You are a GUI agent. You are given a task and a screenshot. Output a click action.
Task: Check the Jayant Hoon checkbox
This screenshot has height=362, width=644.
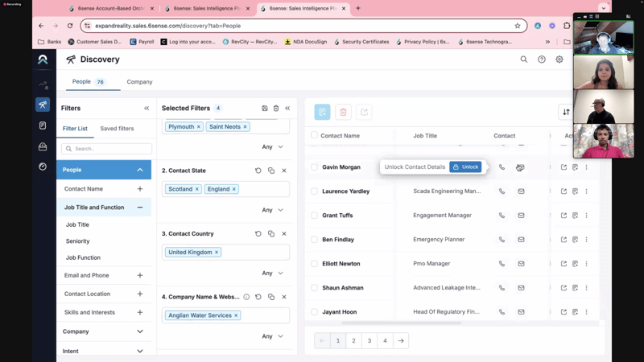coord(314,312)
